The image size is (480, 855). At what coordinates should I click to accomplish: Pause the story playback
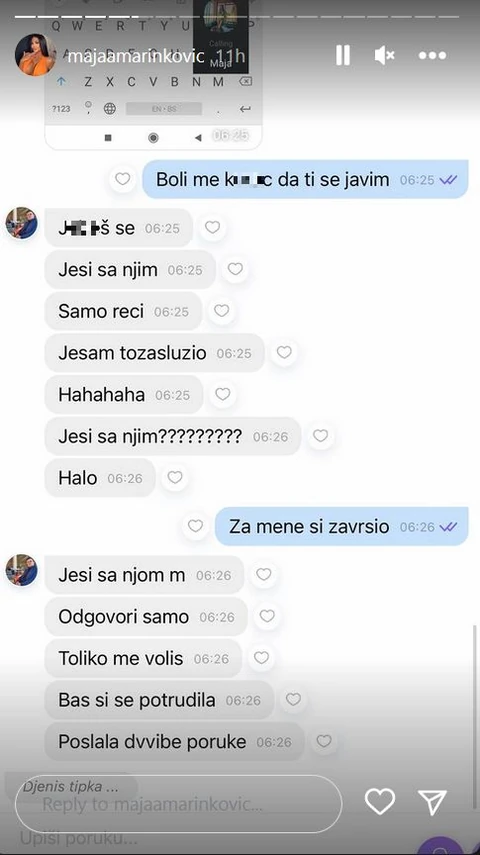(x=343, y=55)
